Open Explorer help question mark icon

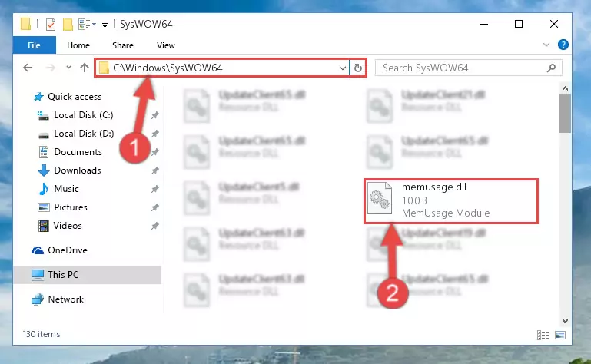pos(563,45)
